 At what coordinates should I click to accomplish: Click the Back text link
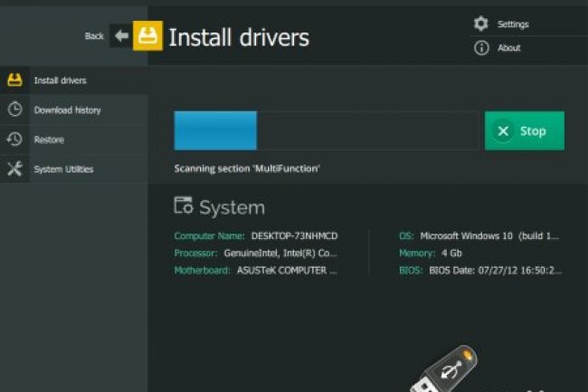coord(94,36)
